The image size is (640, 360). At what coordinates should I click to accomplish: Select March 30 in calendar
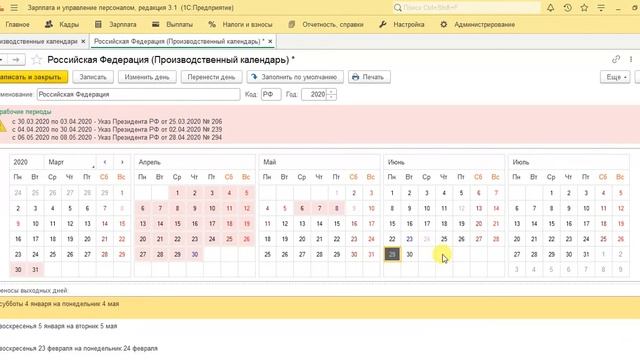pos(18,269)
